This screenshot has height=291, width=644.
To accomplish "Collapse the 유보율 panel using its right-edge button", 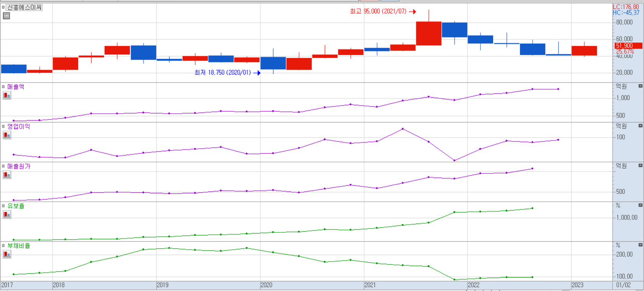I will [640, 205].
